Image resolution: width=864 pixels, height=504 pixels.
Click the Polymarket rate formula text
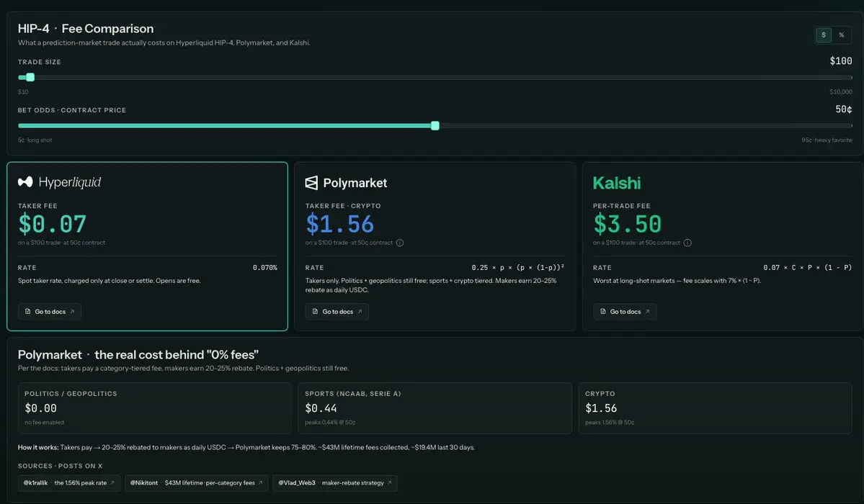(x=517, y=268)
